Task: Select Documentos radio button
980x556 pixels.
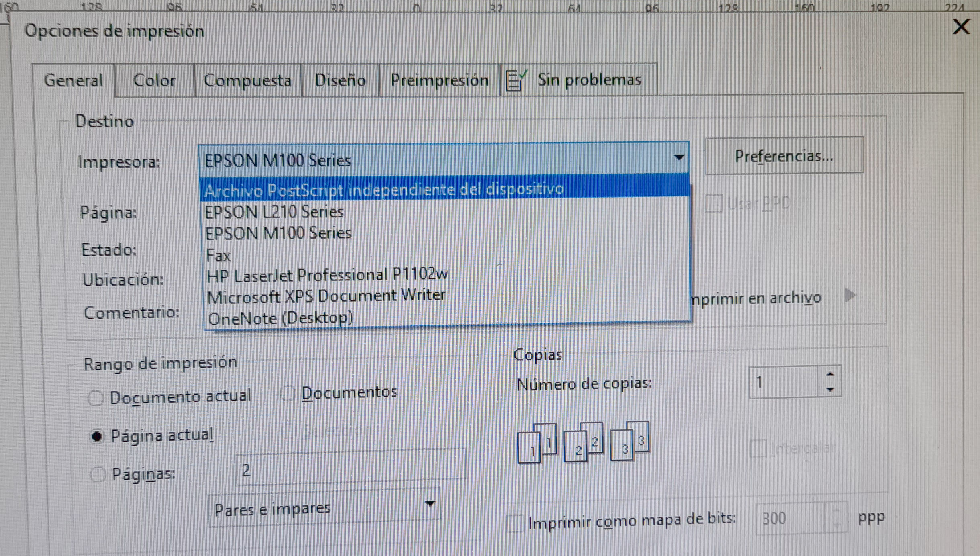Action: click(x=288, y=393)
